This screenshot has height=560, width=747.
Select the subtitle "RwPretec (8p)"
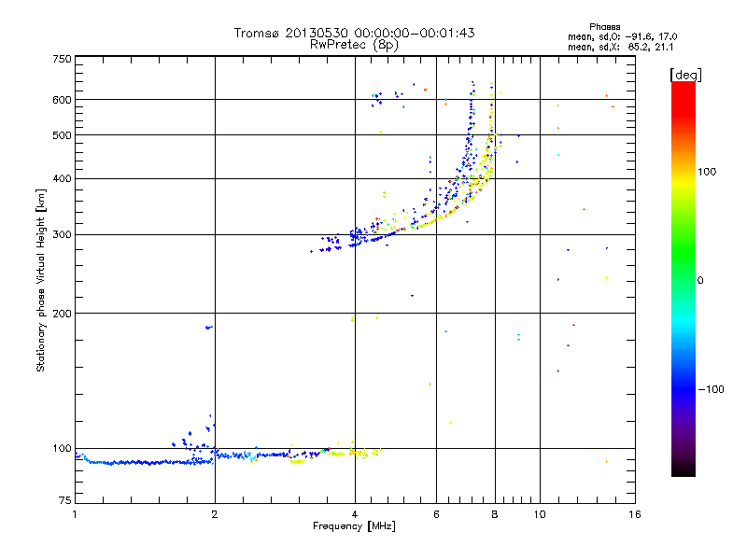point(354,45)
